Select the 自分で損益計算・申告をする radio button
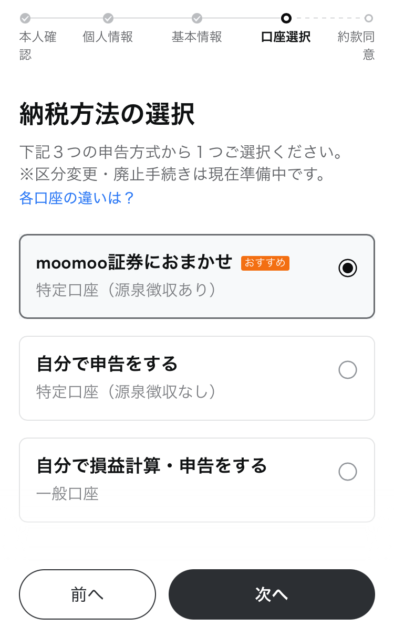 tap(348, 471)
